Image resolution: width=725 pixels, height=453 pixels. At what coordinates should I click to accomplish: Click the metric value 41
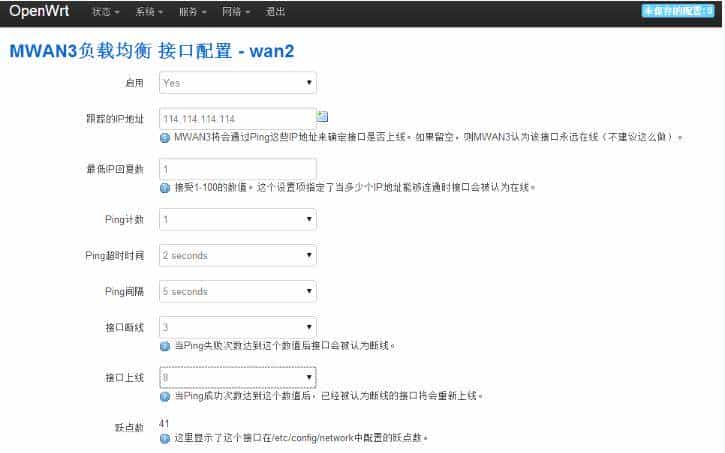point(164,423)
